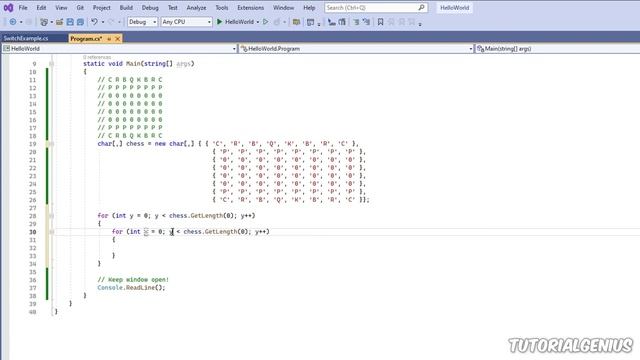The width and height of the screenshot is (640, 360).
Task: Click 'chess.GetLength(0)' on line 28
Action: click(x=202, y=216)
